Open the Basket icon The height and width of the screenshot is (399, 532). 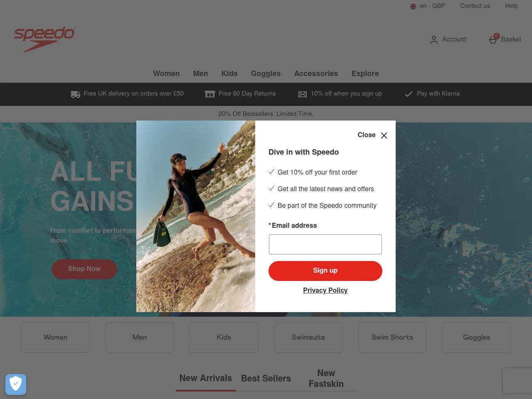[x=493, y=39]
